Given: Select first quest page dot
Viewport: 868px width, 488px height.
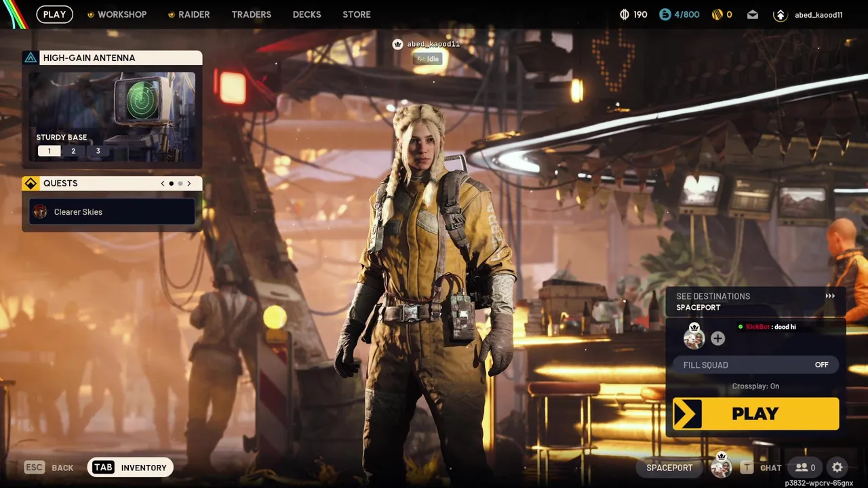Looking at the screenshot, I should point(171,184).
